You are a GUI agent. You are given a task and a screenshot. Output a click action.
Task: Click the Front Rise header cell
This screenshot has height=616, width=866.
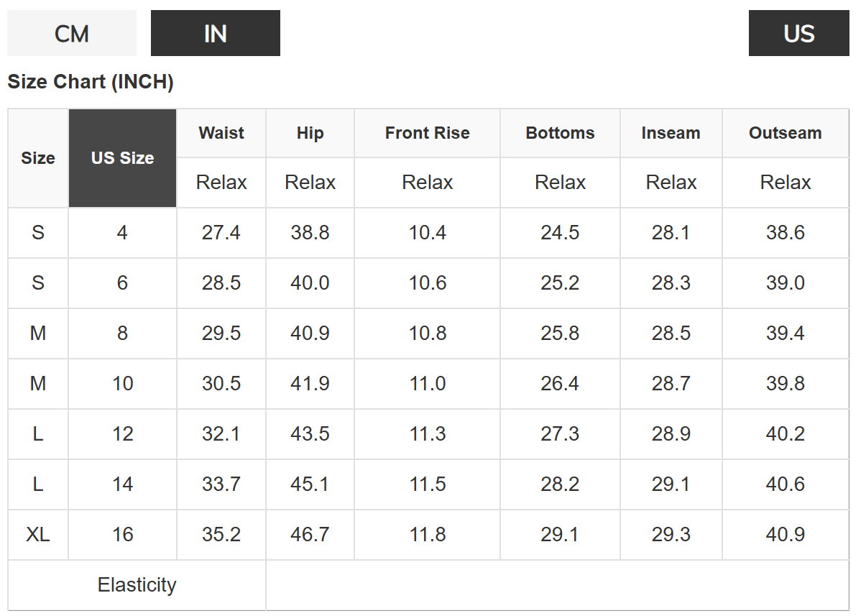coord(427,133)
